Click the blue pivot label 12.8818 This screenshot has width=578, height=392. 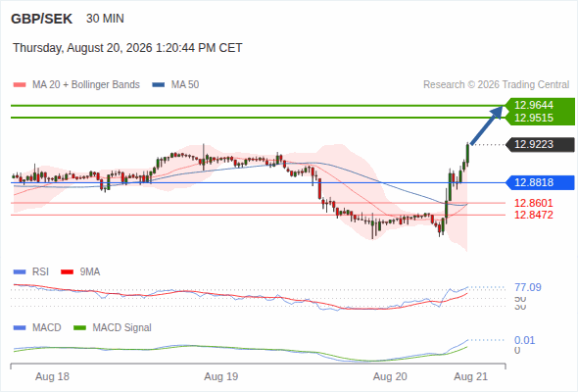[x=541, y=182]
